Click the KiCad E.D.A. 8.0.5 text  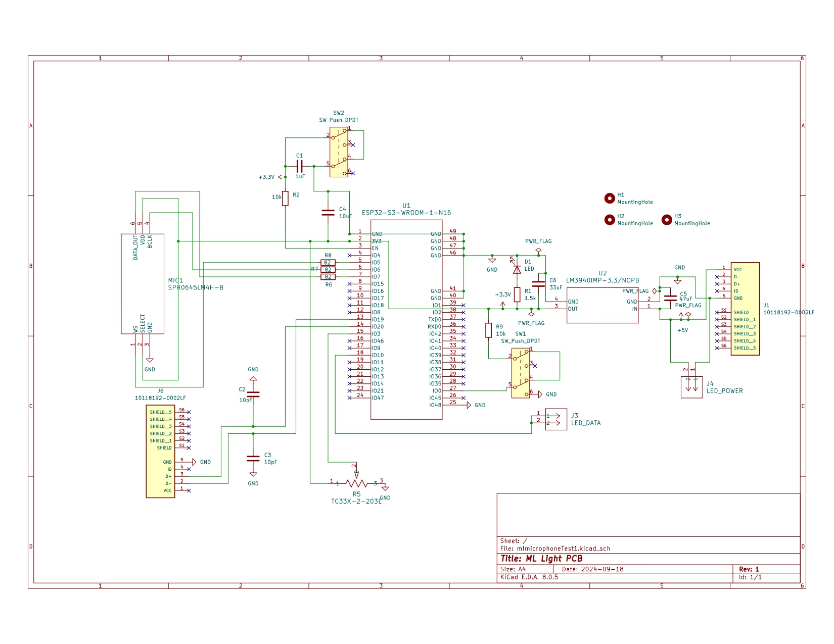pos(529,577)
